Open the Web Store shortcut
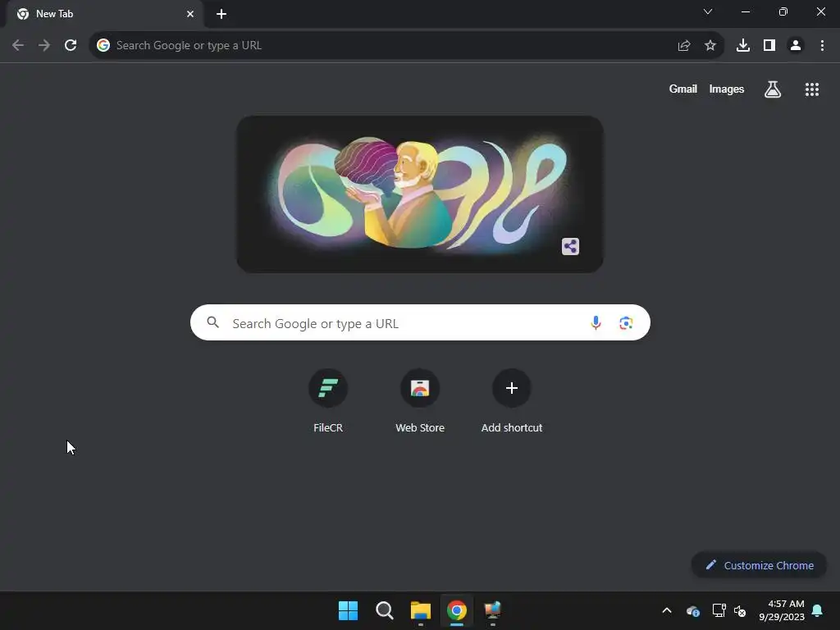 [420, 400]
